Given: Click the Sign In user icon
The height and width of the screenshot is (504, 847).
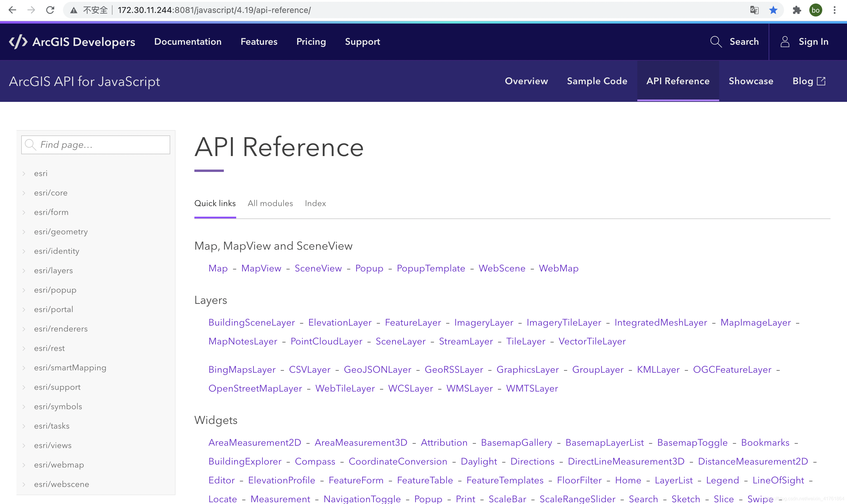Looking at the screenshot, I should pos(785,42).
